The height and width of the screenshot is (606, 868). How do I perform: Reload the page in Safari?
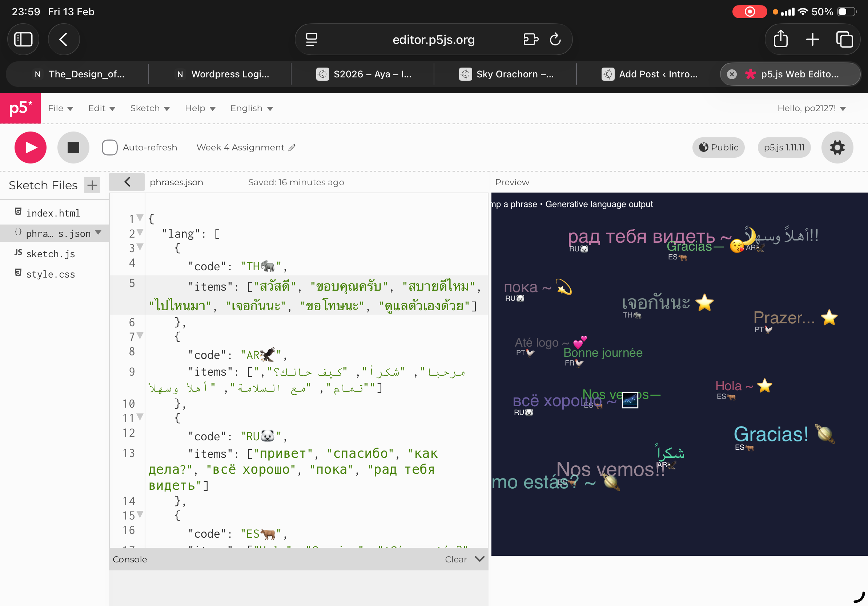coord(555,39)
